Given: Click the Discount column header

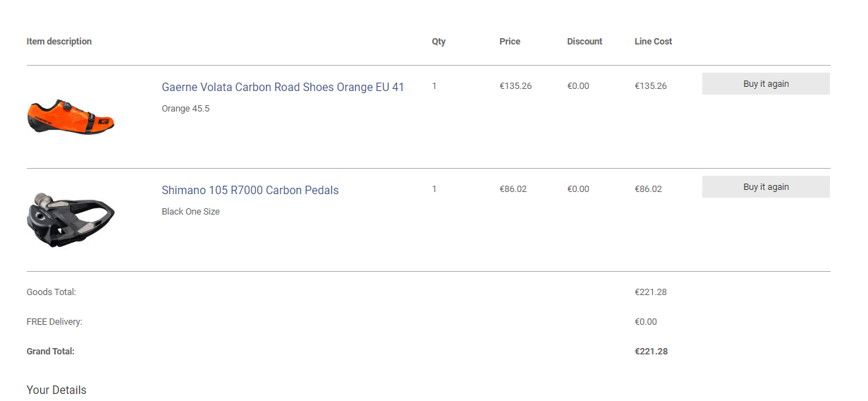Looking at the screenshot, I should click(x=585, y=42).
